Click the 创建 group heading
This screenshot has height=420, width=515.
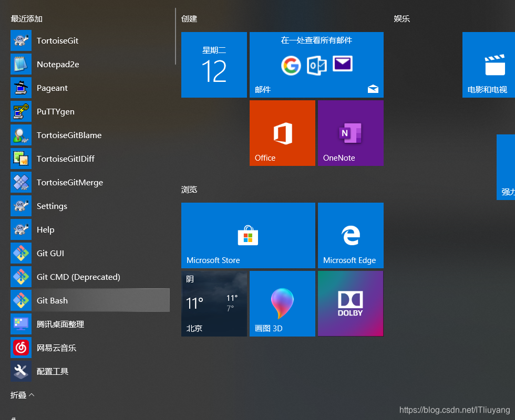(x=189, y=19)
